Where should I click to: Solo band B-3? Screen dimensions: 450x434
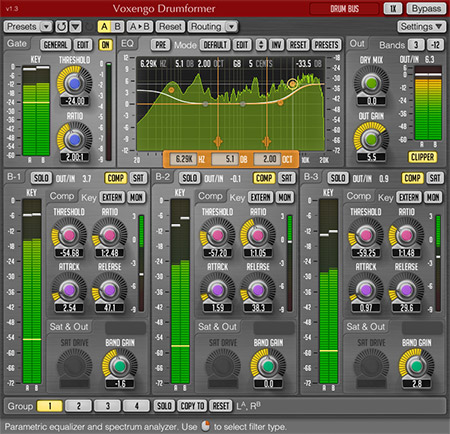click(x=338, y=178)
